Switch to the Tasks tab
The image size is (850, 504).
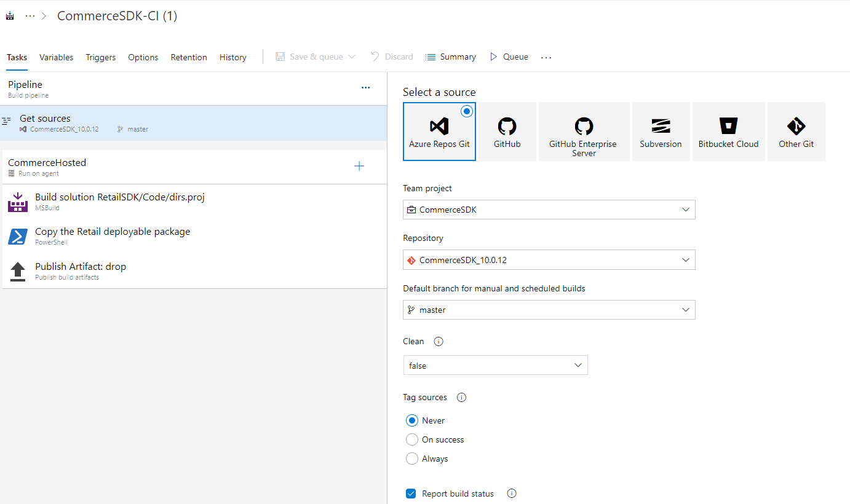17,57
